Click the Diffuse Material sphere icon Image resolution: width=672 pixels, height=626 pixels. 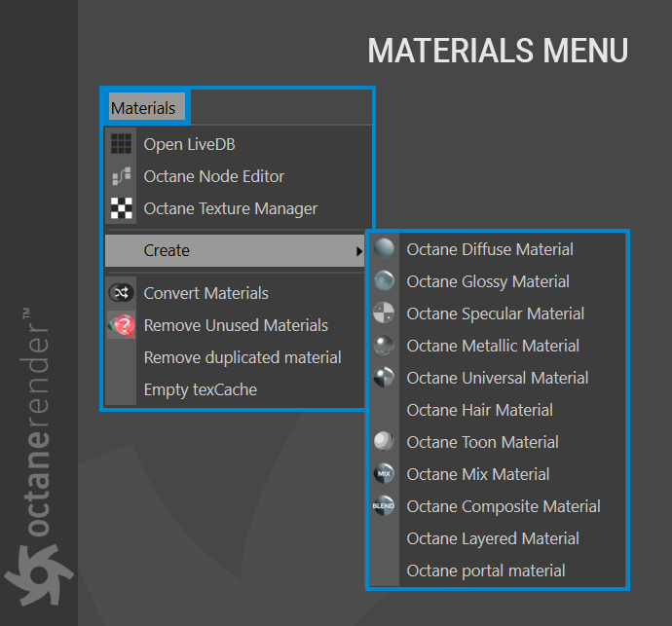[384, 248]
